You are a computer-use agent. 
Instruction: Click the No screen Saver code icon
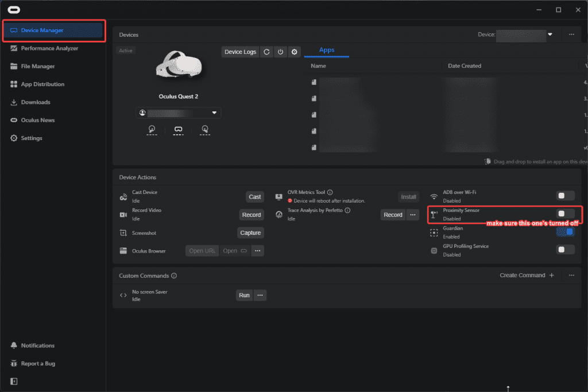click(x=123, y=296)
